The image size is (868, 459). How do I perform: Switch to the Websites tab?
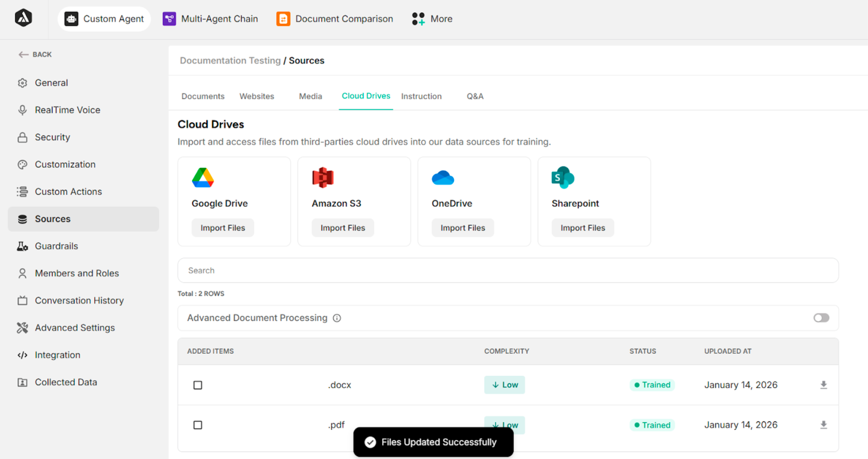click(256, 96)
